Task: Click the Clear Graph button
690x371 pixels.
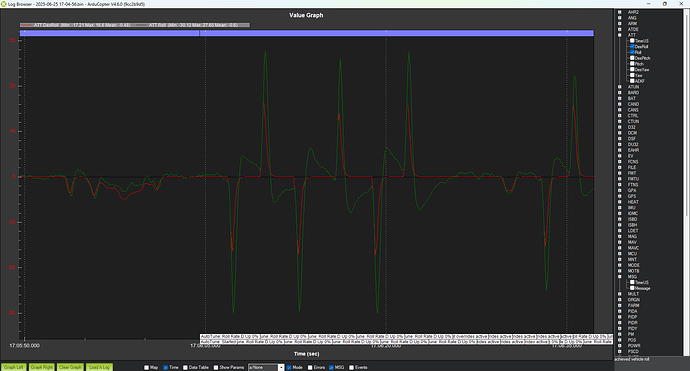Action: (70, 367)
